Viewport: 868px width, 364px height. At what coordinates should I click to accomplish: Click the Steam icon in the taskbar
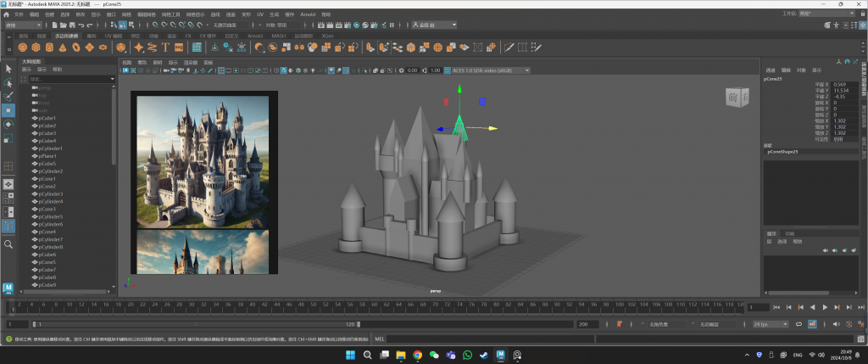(483, 355)
